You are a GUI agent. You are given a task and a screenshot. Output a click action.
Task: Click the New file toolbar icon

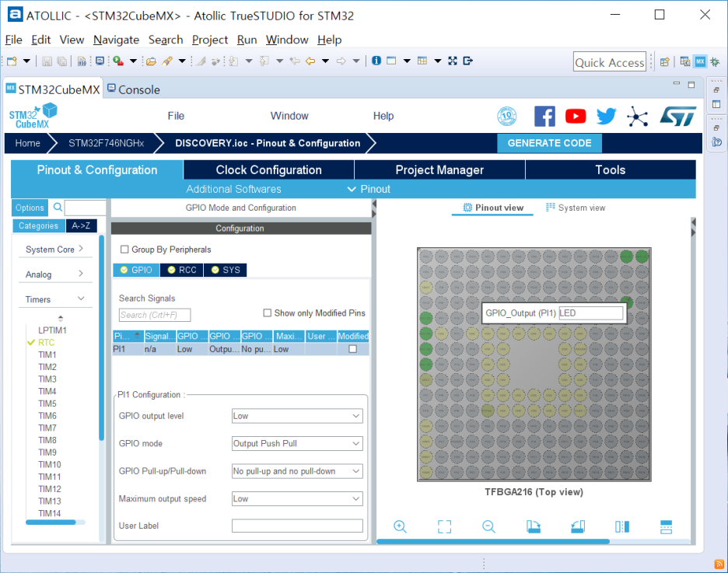pos(12,61)
